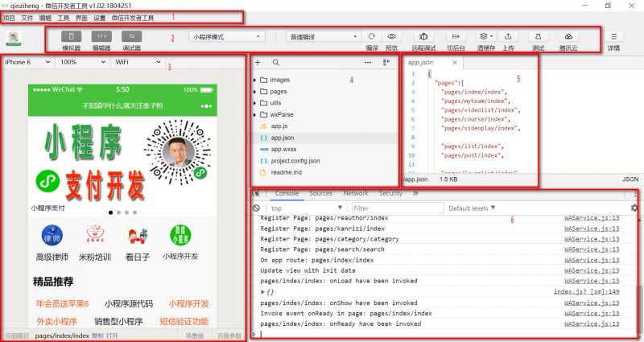Screen dimensions: 644x342
Task: Click the 复制 page path link
Action: pyautogui.click(x=97, y=336)
